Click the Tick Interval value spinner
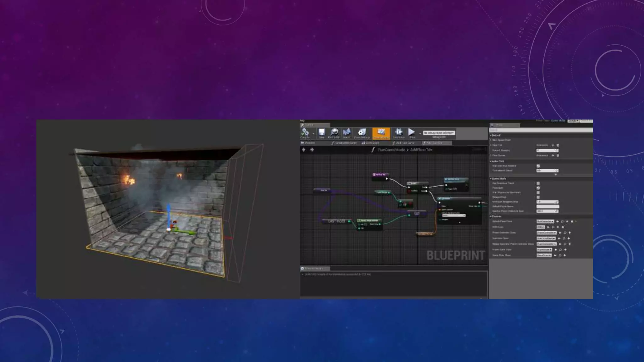644x362 pixels. pos(556,171)
